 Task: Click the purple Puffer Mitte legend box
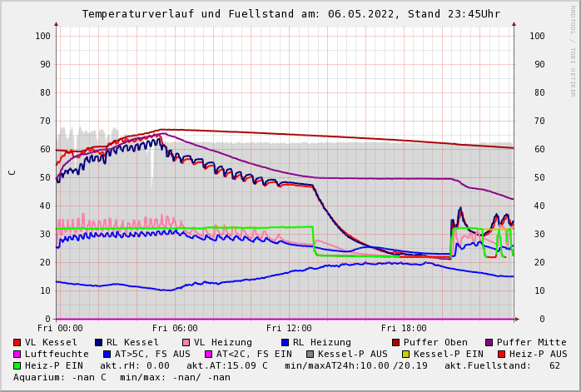coord(489,342)
